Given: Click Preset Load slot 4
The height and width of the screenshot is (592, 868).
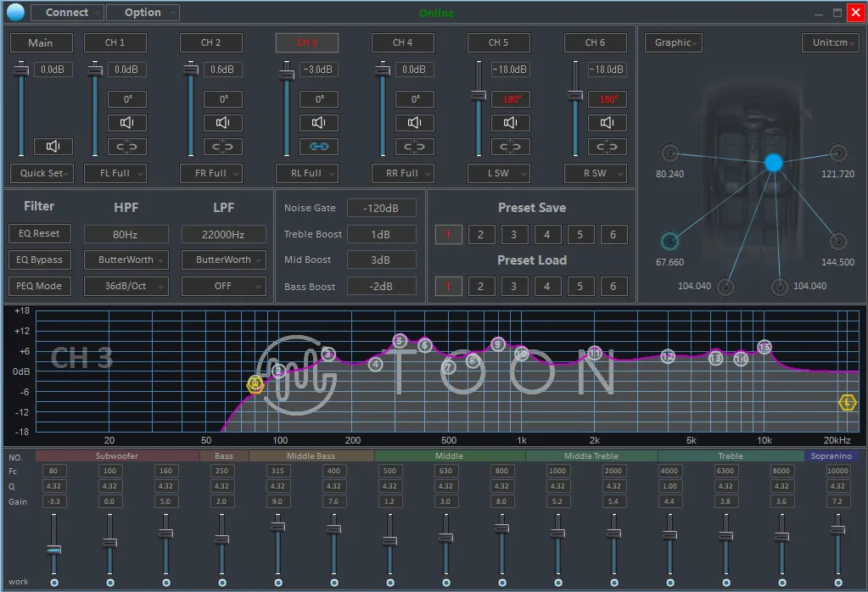Looking at the screenshot, I should [547, 287].
